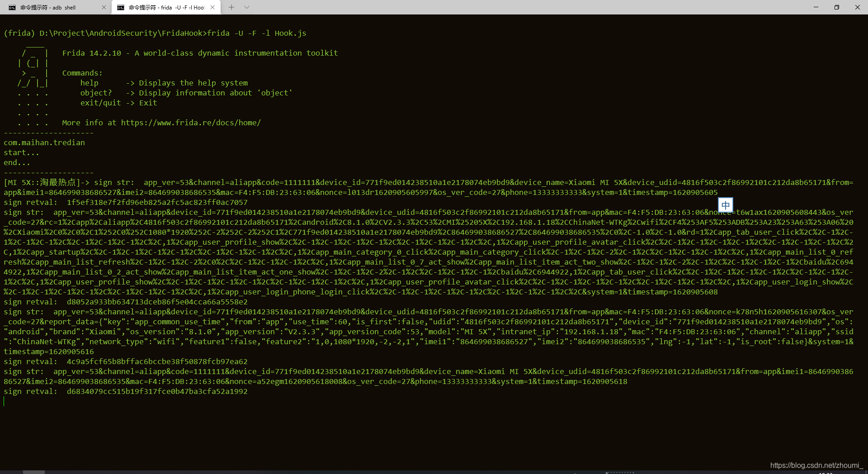The width and height of the screenshot is (868, 474).
Task: Open a new terminal tab
Action: [x=231, y=7]
